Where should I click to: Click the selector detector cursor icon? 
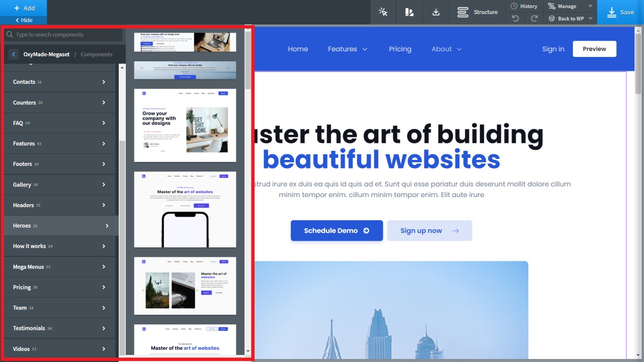pyautogui.click(x=383, y=12)
